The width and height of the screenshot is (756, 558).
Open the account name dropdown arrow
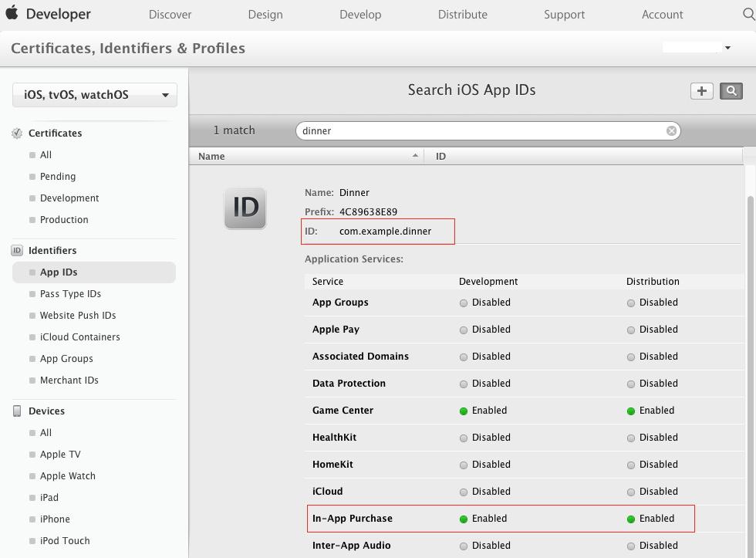click(727, 48)
